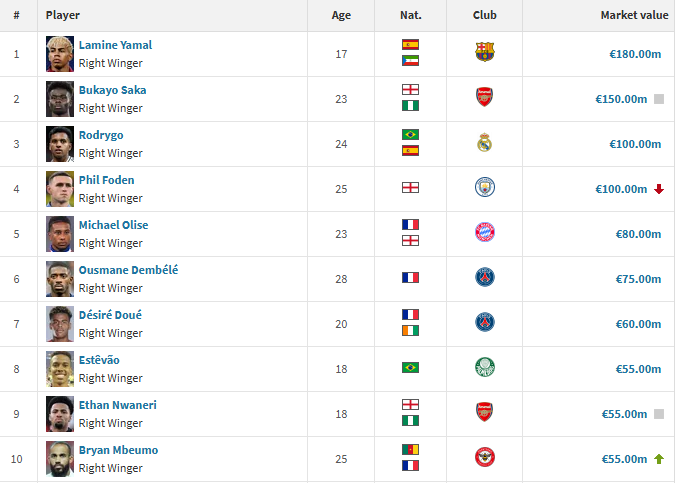675x483 pixels.
Task: Open Michael Olise's player profile link
Action: coord(114,225)
